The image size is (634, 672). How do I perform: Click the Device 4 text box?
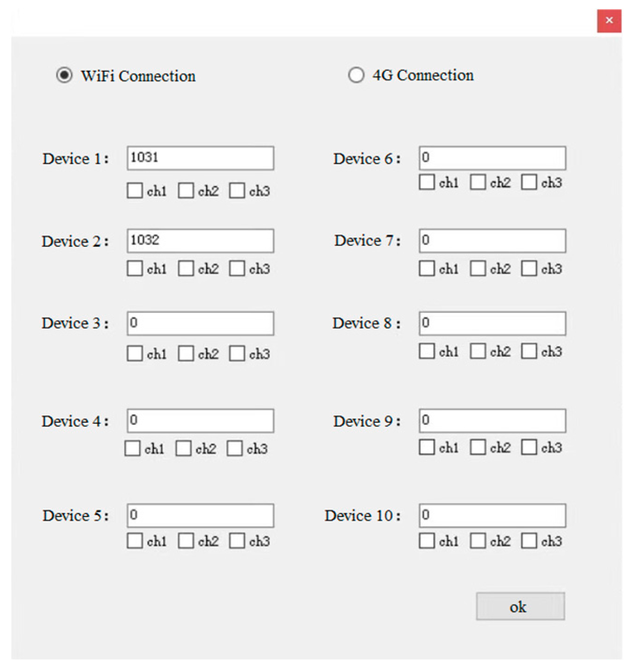200,421
